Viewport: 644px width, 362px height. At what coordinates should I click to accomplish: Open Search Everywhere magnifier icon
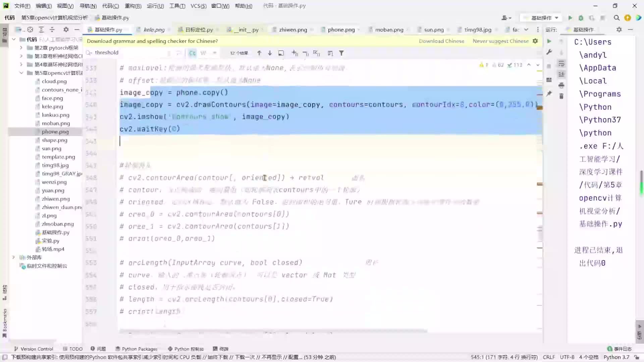tap(616, 18)
